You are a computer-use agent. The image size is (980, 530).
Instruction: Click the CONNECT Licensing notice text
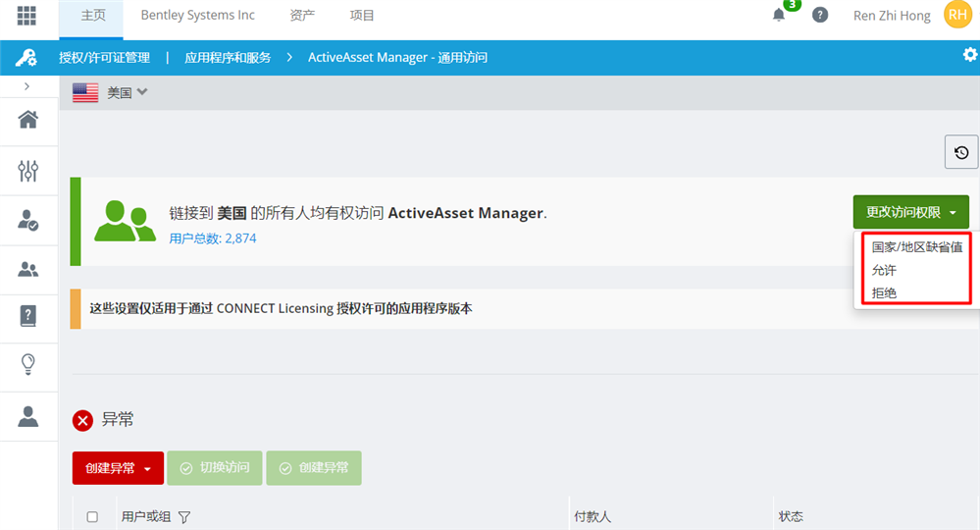coord(281,308)
